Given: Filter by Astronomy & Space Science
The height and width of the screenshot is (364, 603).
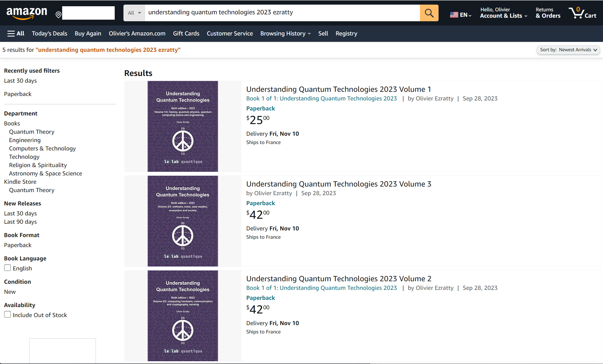Looking at the screenshot, I should [x=46, y=173].
